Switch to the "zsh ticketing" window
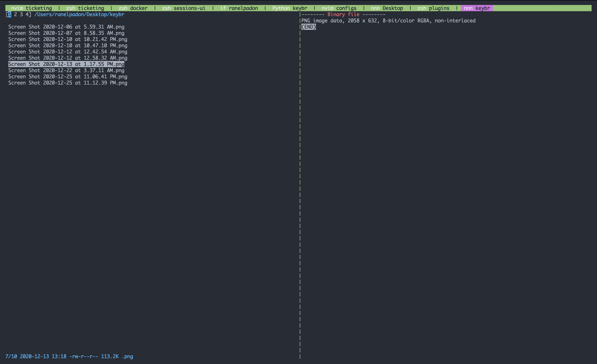 (x=85, y=8)
